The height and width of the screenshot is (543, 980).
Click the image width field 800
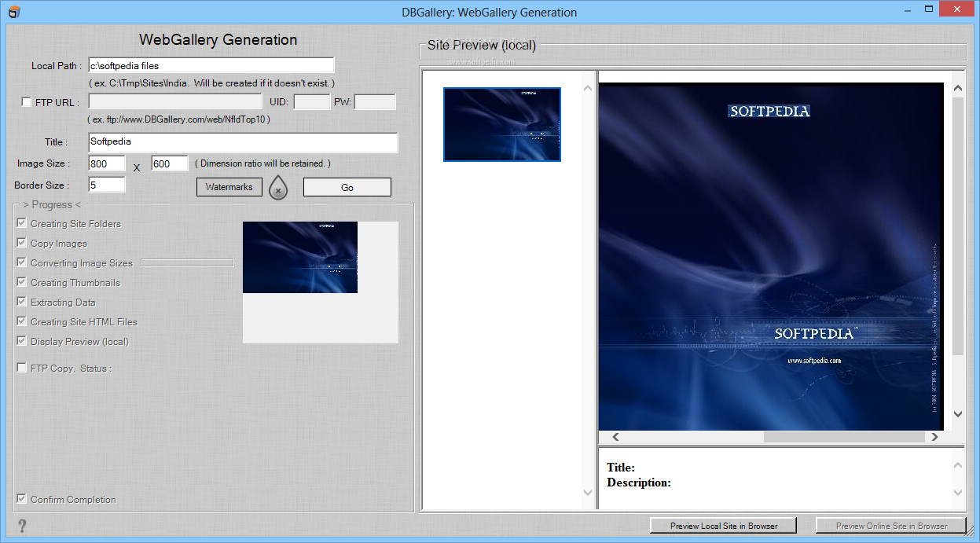(x=107, y=163)
